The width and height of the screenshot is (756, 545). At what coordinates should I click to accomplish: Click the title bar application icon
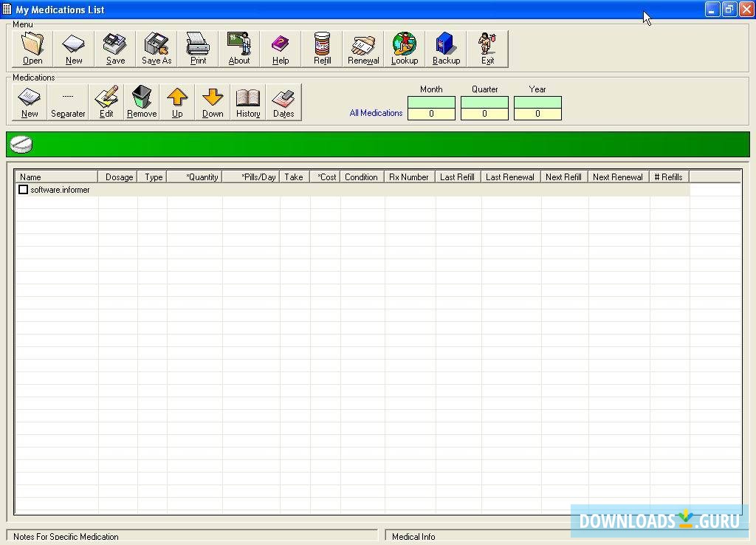7,9
